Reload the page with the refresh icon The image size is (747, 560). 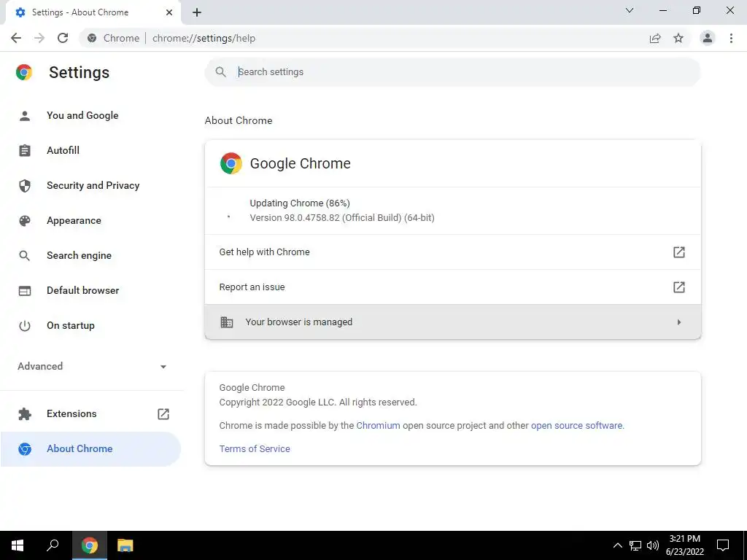63,38
